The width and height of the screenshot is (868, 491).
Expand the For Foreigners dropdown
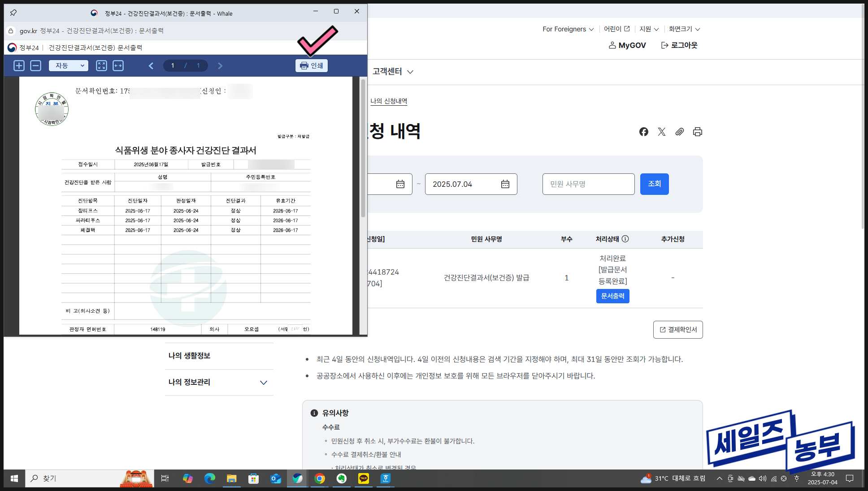568,29
